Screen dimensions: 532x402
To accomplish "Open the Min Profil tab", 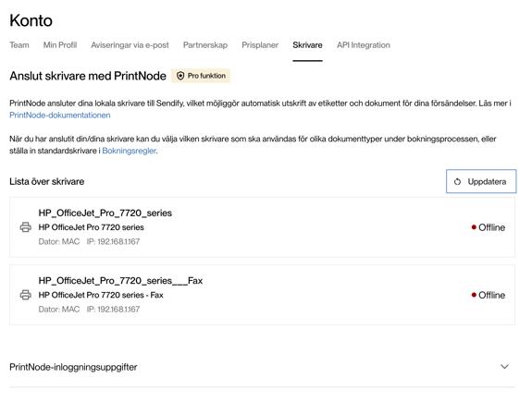I will point(60,45).
